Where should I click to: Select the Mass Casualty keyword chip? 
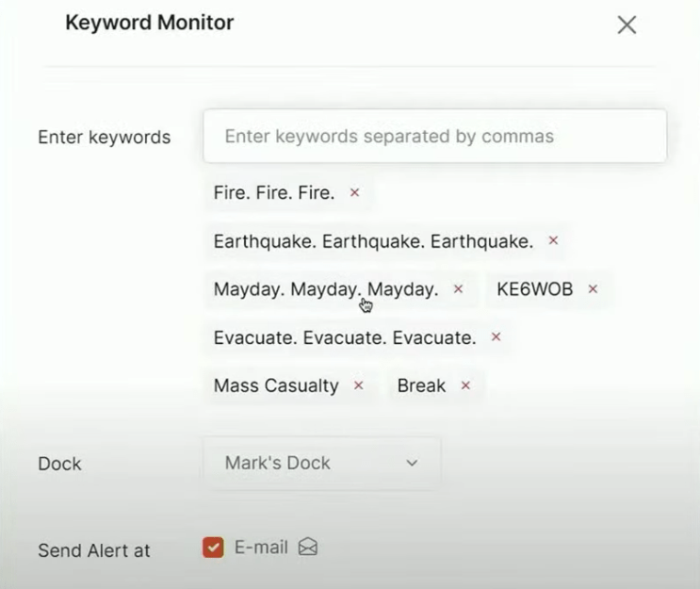276,385
